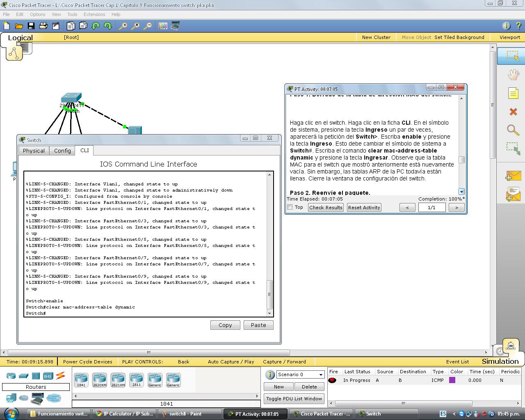The height and width of the screenshot is (420, 525).
Task: Open the Custom Devices Dialog icon
Action: tap(175, 26)
